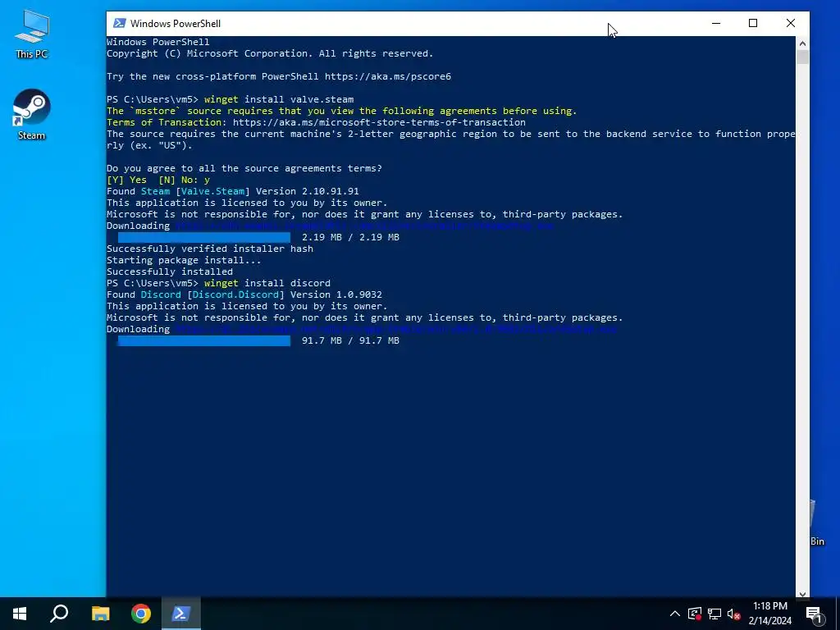The image size is (840, 630).
Task: Click 'Found Discord [Discord.Discord] Version 1.0.9032'
Action: 244,294
